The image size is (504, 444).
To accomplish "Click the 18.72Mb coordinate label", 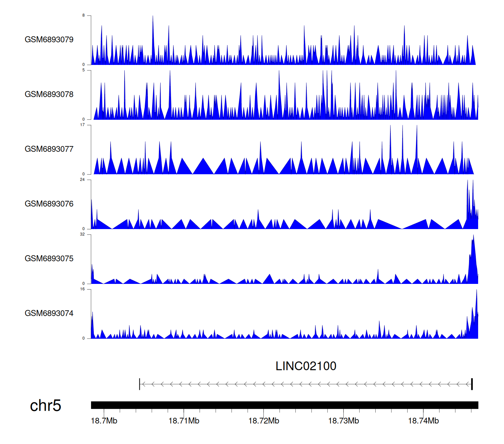I will click(264, 421).
